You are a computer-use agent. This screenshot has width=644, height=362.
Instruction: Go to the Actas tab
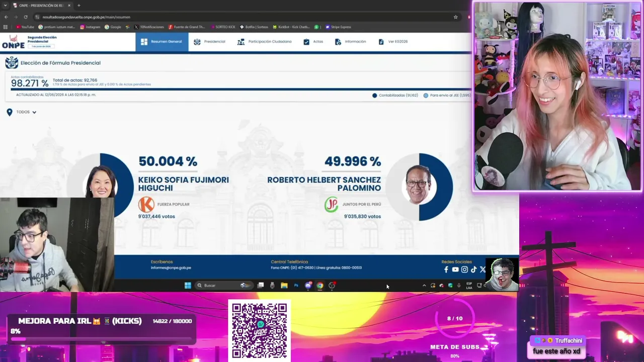click(313, 42)
